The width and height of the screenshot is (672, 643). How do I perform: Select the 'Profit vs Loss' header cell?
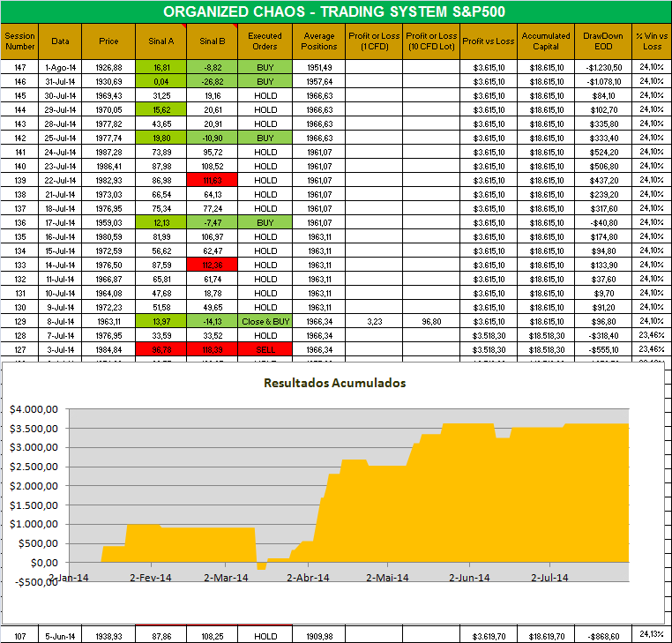pyautogui.click(x=489, y=41)
